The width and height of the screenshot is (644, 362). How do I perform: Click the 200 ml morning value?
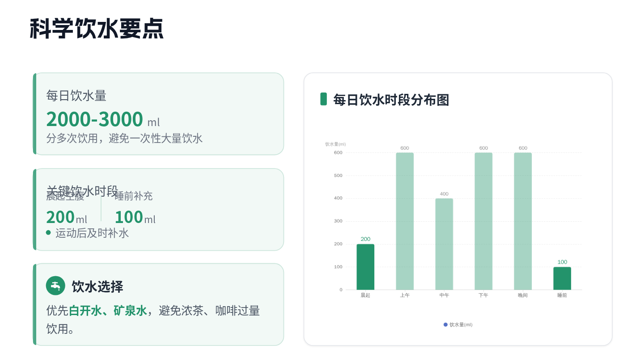[x=67, y=217]
